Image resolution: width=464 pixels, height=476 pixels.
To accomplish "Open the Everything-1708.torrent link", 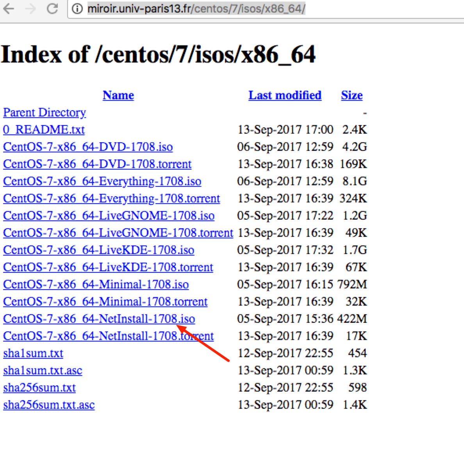I will point(111,199).
